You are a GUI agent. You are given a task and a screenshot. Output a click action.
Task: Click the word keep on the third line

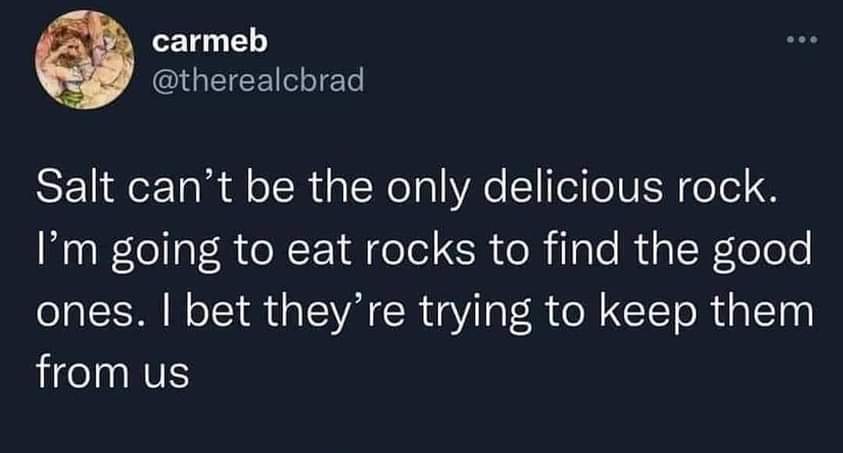646,314
